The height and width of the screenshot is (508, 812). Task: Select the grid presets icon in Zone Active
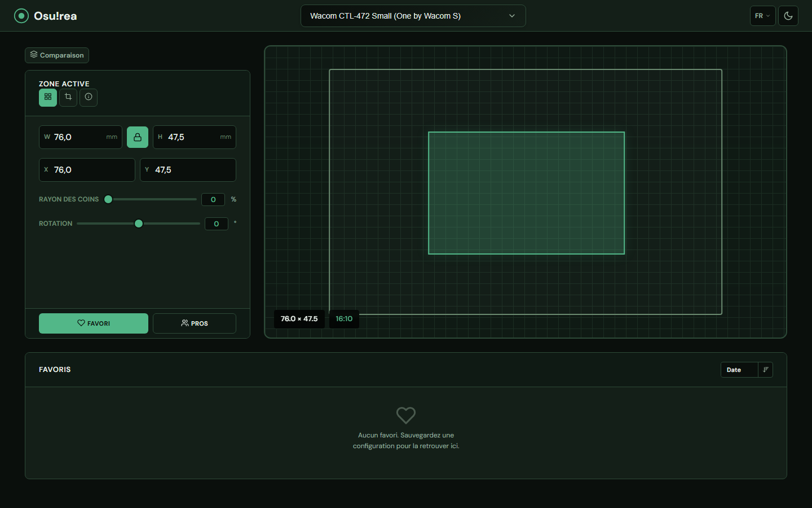(x=48, y=98)
